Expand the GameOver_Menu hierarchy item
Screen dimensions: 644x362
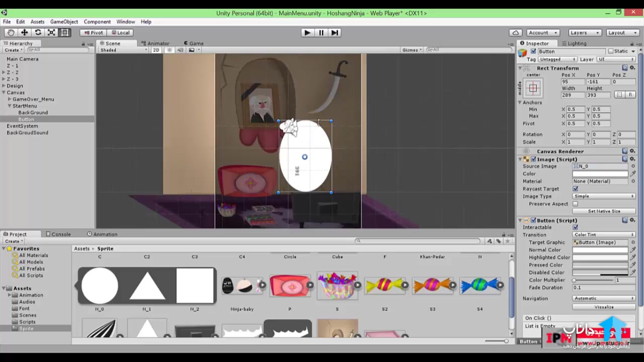pos(10,99)
